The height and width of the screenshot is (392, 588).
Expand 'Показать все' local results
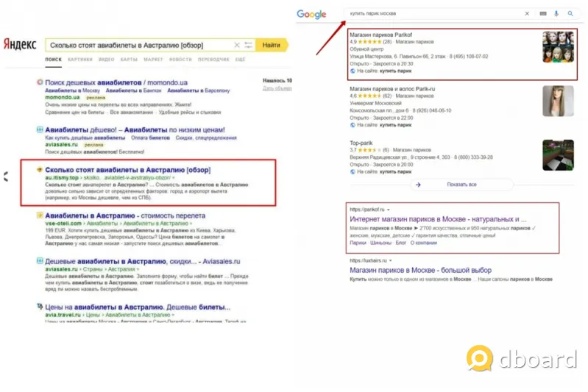(451, 185)
